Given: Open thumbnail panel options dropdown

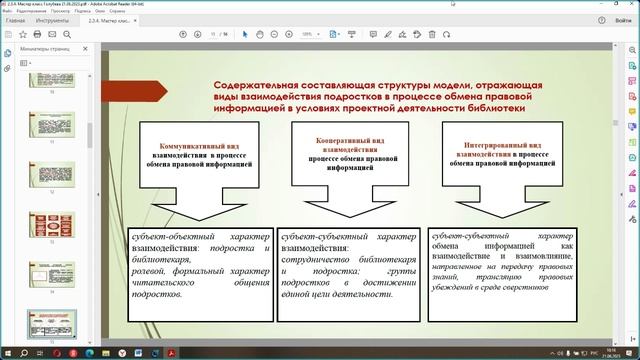Looking at the screenshot, I should tap(25, 63).
